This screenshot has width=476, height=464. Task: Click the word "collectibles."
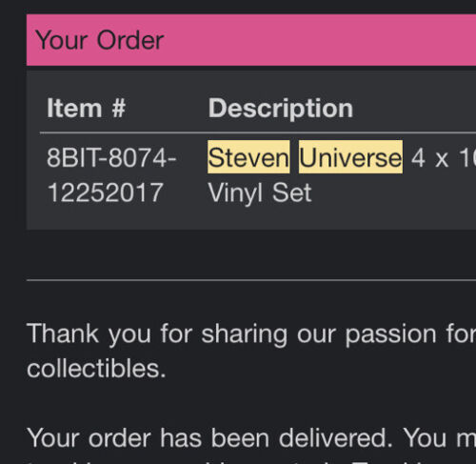[x=96, y=369]
